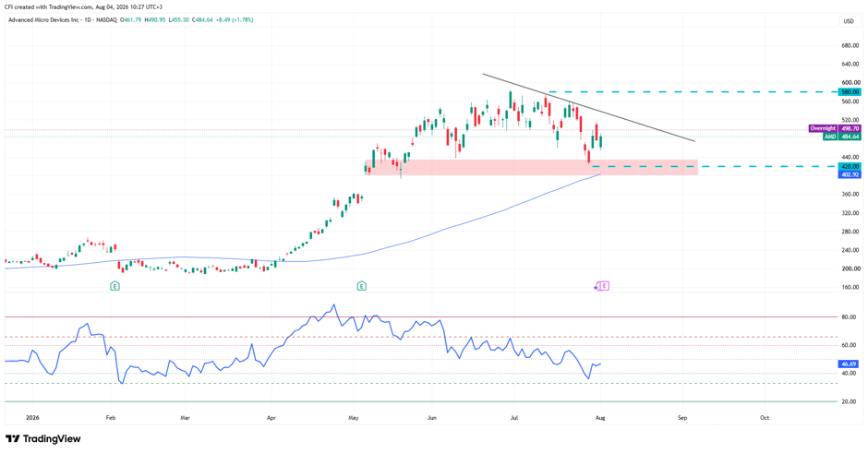Image resolution: width=868 pixels, height=453 pixels.
Task: Click the 680.00 price axis label
Action: [x=850, y=46]
